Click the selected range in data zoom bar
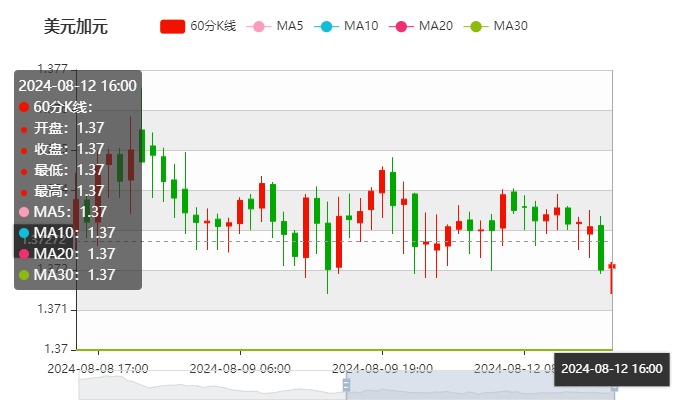Viewport: 675px width, 408px height. pos(480,385)
